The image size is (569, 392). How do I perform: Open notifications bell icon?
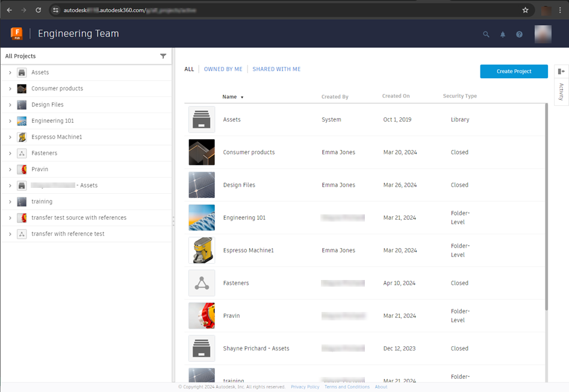503,34
